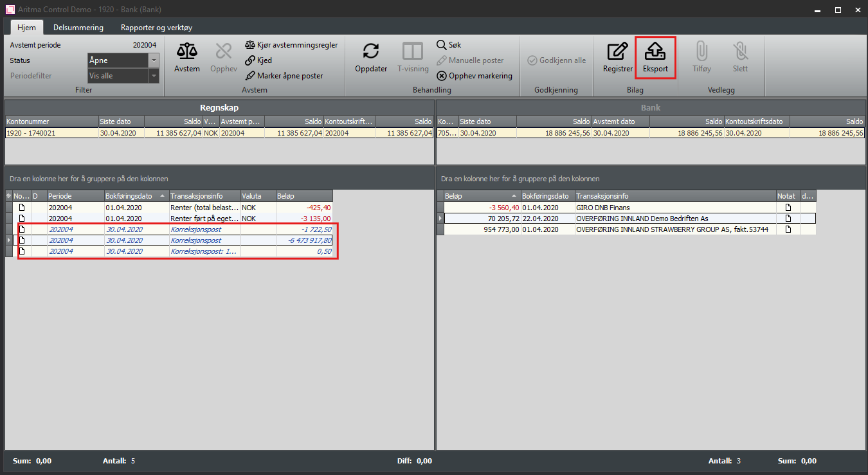This screenshot has width=868, height=475.
Task: Sort the Bank list by Beløp column header
Action: tap(476, 195)
